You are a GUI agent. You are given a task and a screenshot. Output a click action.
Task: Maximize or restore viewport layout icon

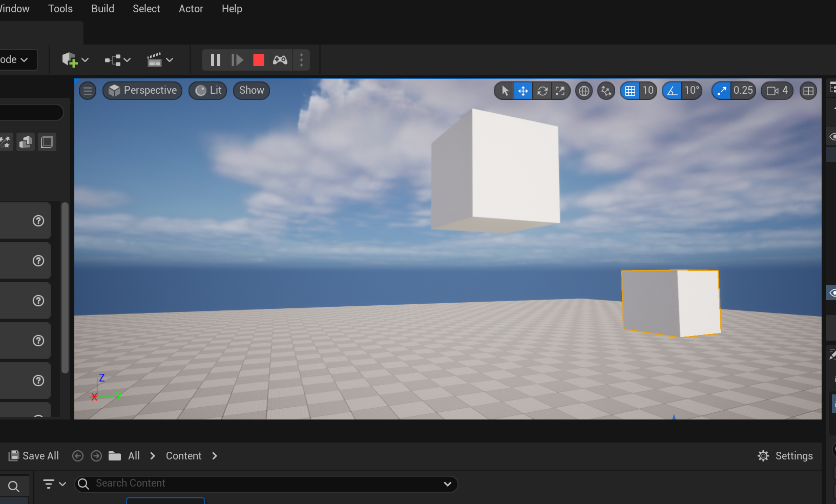pyautogui.click(x=808, y=91)
